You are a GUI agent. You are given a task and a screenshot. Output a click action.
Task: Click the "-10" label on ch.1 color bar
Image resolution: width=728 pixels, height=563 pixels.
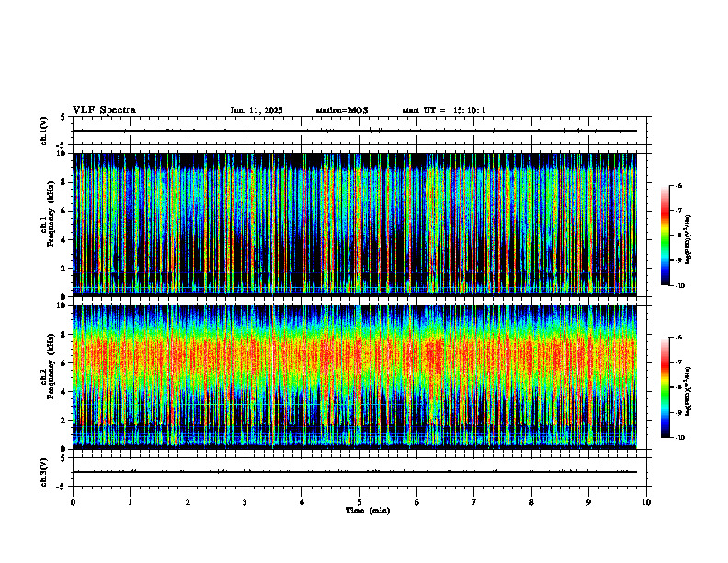click(x=679, y=286)
